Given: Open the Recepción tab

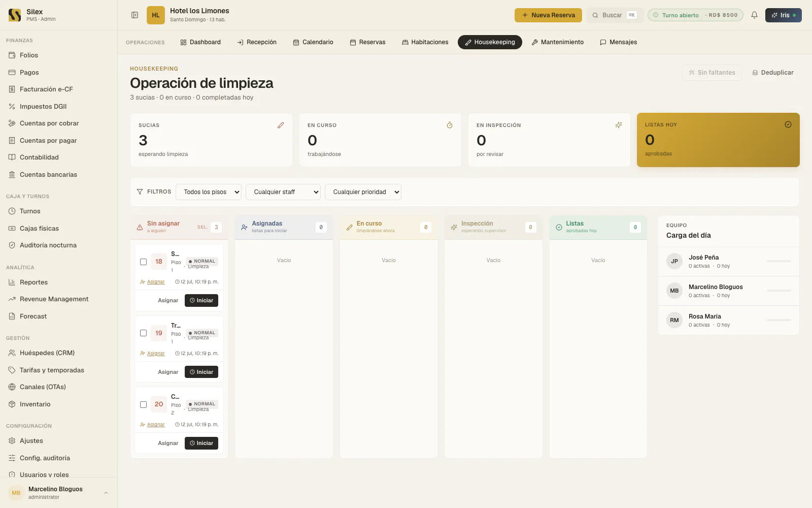Looking at the screenshot, I should click(x=257, y=42).
